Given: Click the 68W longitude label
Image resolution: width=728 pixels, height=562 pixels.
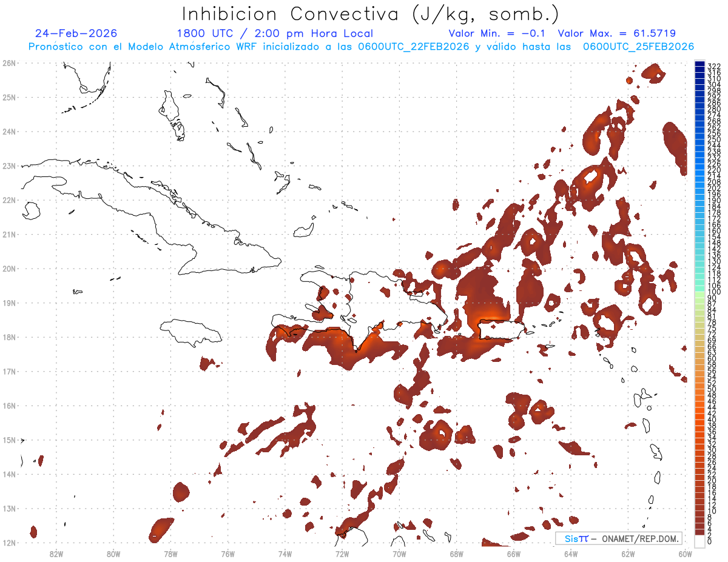Looking at the screenshot, I should (456, 553).
